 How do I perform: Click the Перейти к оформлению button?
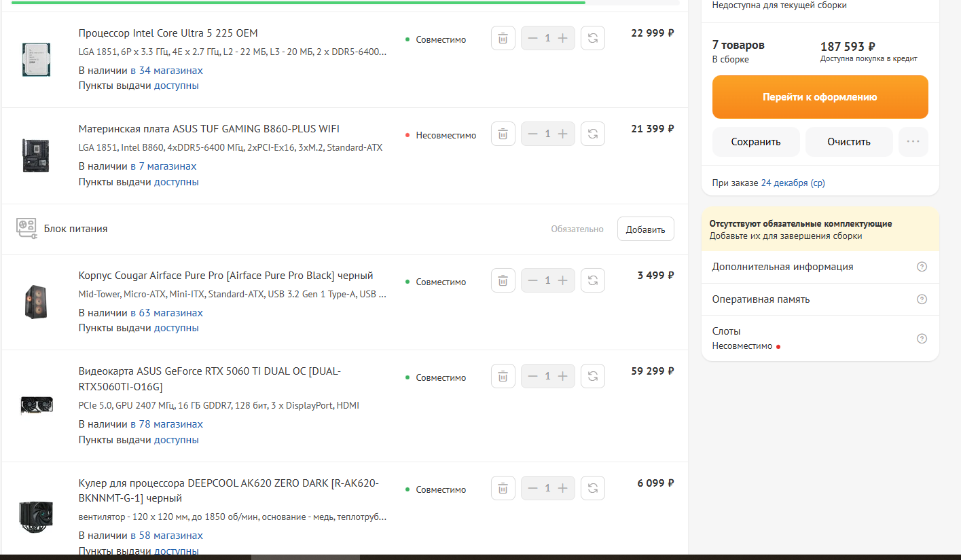[820, 97]
